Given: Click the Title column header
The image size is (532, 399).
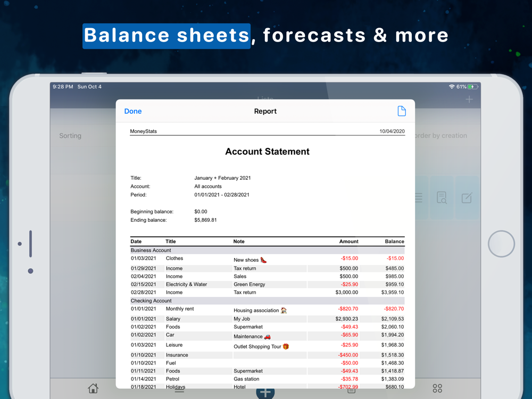Looking at the screenshot, I should coord(171,242).
